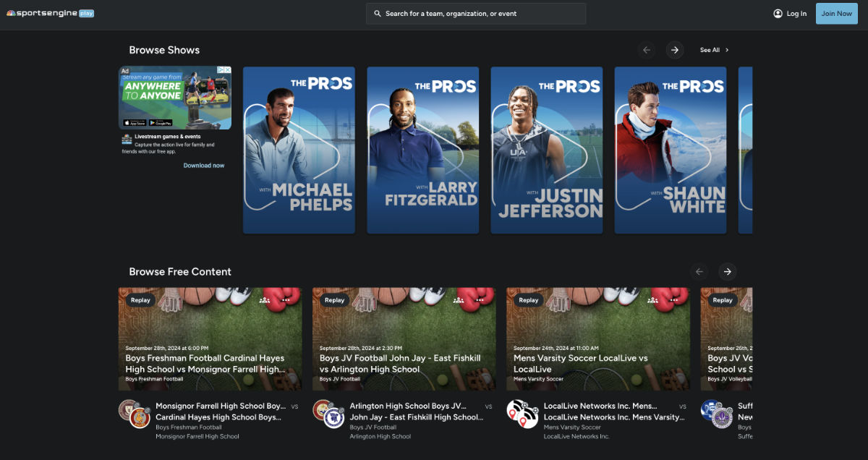Viewport: 868px width, 460px height.
Task: Click group icon on Boys Freshman Football card
Action: pos(265,300)
